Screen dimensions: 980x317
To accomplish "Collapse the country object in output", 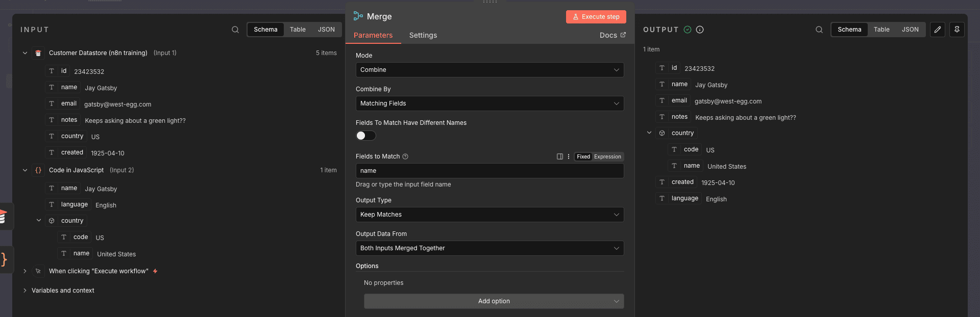I will [649, 133].
